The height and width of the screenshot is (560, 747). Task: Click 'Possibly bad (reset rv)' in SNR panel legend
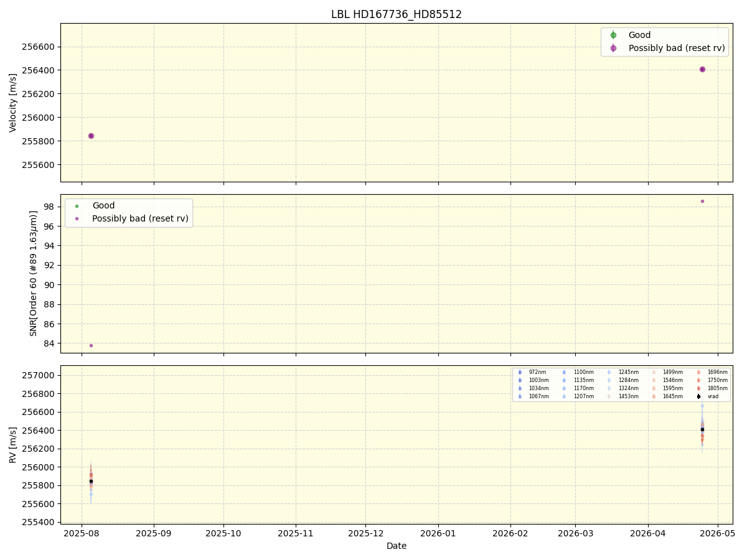pos(140,218)
